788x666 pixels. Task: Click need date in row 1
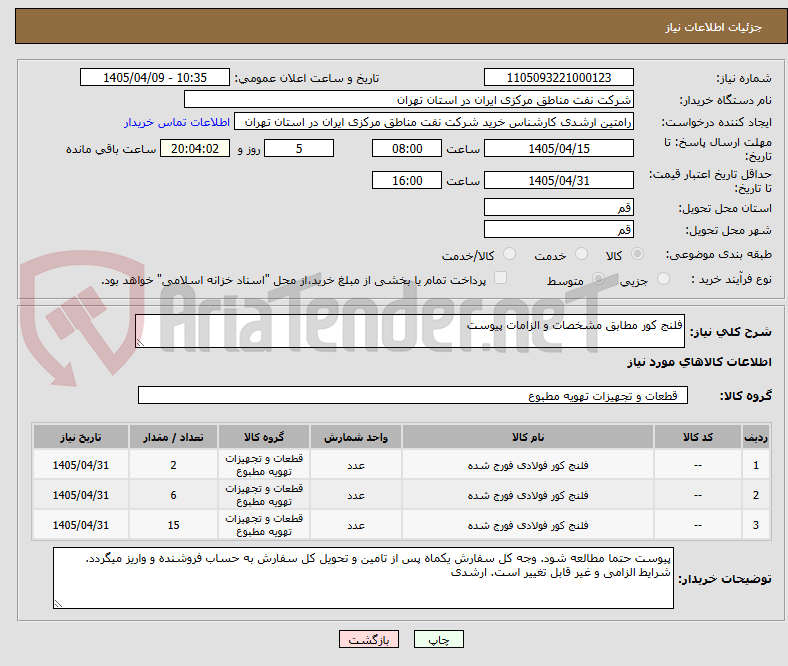[x=81, y=465]
